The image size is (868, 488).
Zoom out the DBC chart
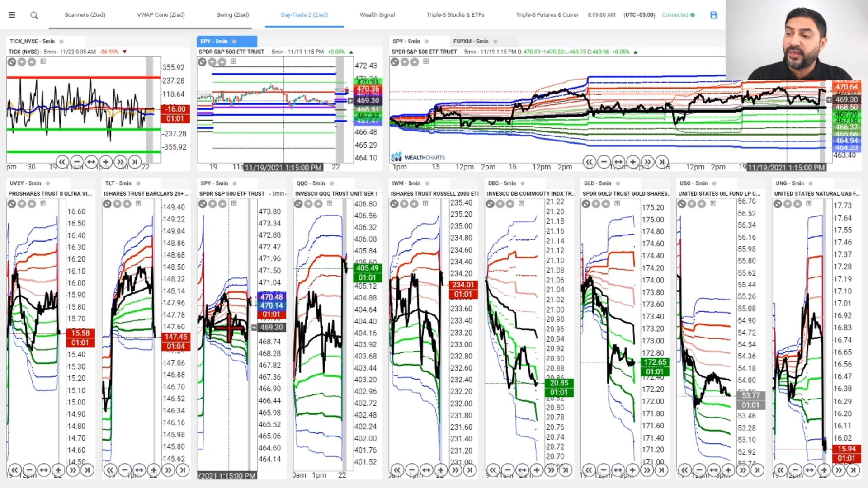507,470
